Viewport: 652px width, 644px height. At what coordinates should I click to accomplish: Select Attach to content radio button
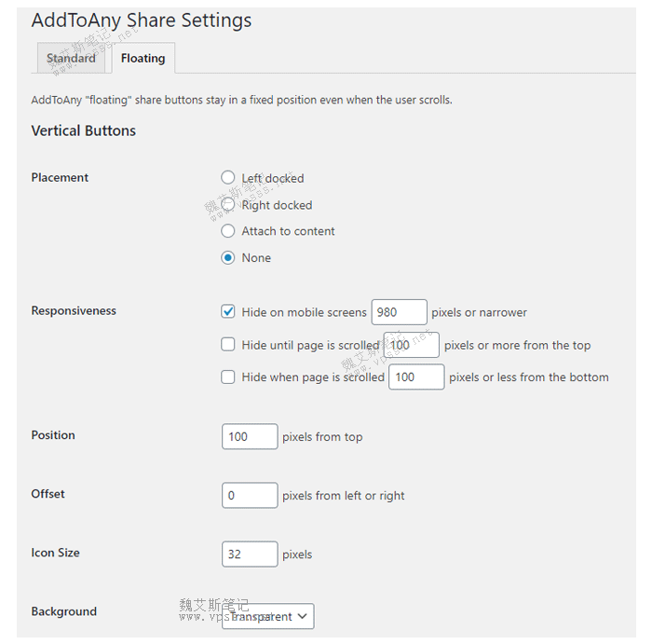pyautogui.click(x=228, y=230)
